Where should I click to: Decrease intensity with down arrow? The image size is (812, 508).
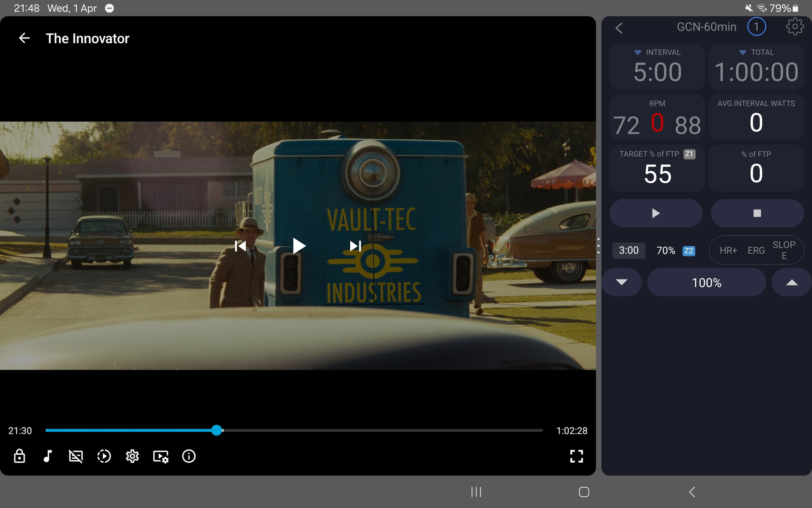[621, 282]
